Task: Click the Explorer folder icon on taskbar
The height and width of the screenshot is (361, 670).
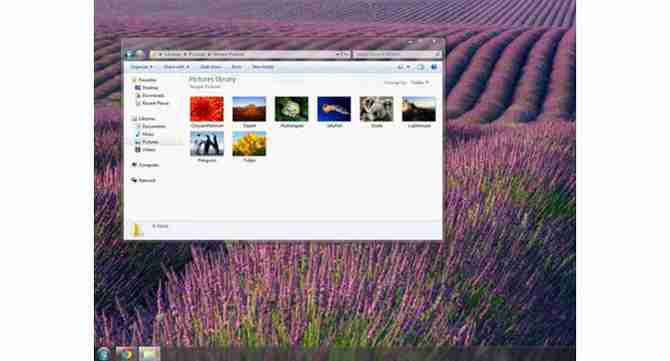Action: pyautogui.click(x=150, y=354)
